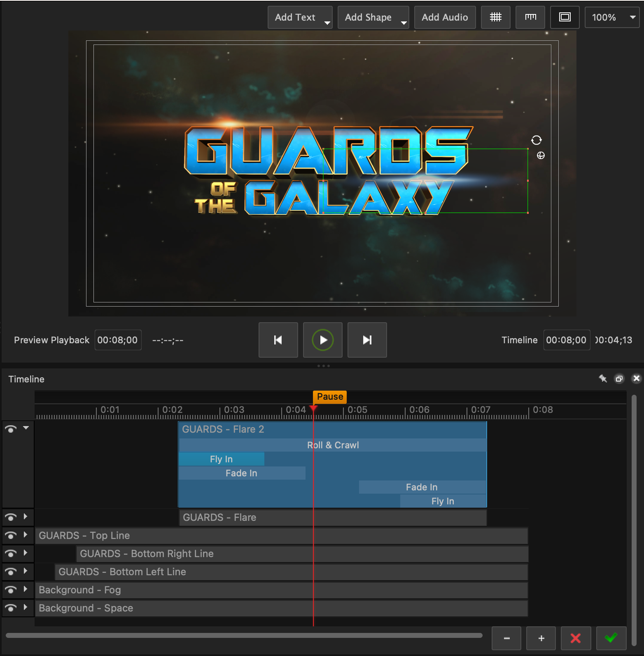Select the Background - Space clip
This screenshot has height=656, width=644.
281,608
